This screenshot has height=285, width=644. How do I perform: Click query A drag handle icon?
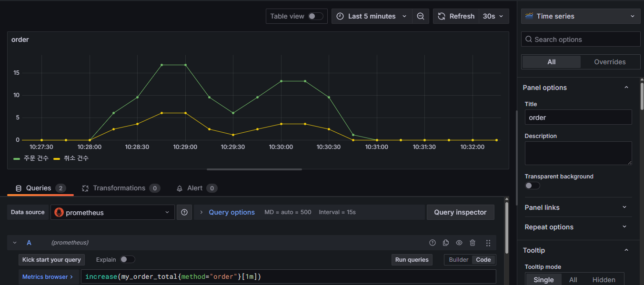[488, 243]
